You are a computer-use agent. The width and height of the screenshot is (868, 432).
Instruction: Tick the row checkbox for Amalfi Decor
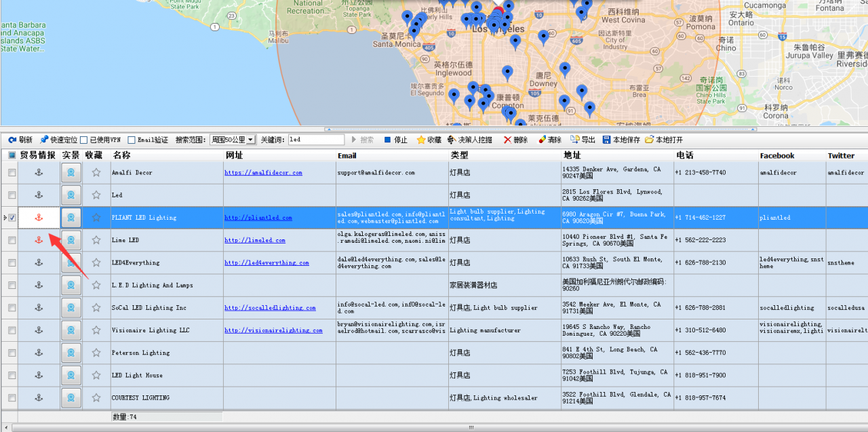[12, 173]
